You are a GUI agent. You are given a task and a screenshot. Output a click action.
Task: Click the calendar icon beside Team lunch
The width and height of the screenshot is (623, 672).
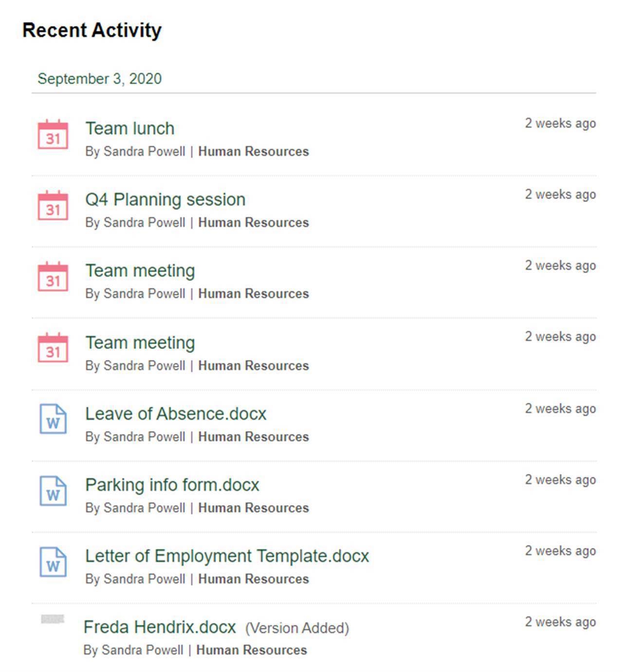pyautogui.click(x=53, y=134)
